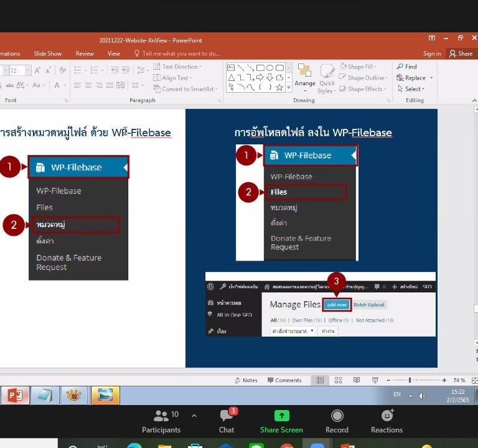Click the Font Color A button

tap(57, 85)
